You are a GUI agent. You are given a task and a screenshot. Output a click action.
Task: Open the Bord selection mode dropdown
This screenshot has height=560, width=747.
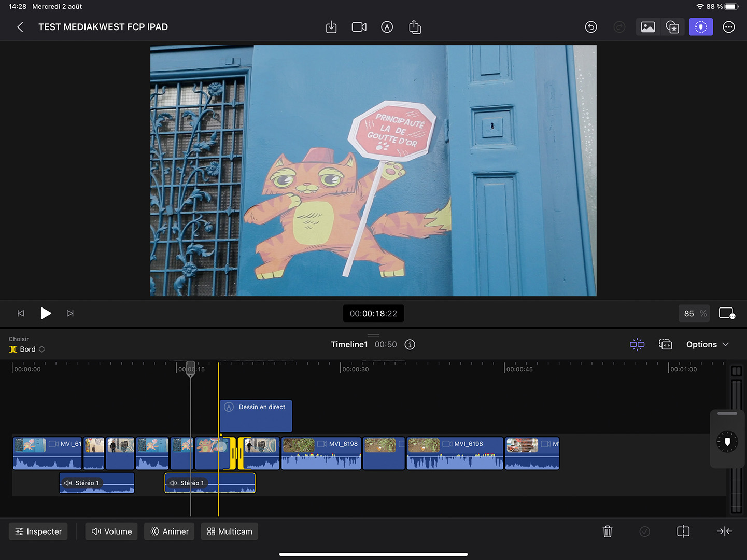[27, 349]
